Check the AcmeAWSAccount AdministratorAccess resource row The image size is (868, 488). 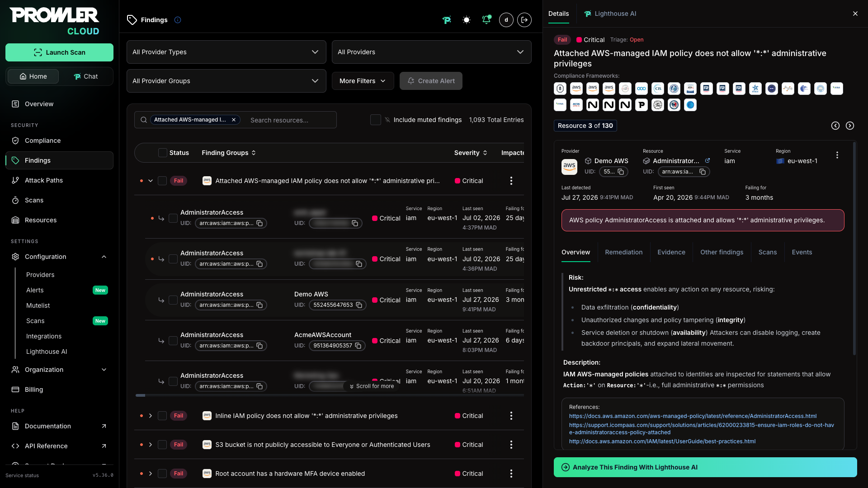[173, 341]
